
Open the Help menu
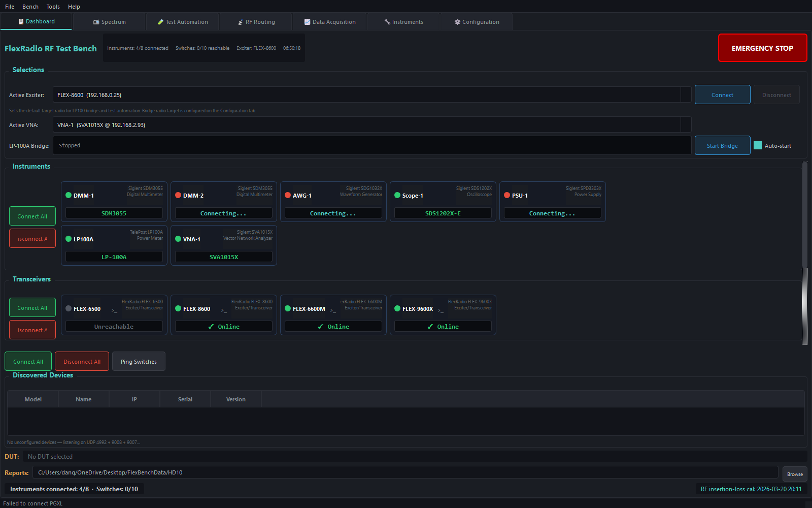click(74, 7)
